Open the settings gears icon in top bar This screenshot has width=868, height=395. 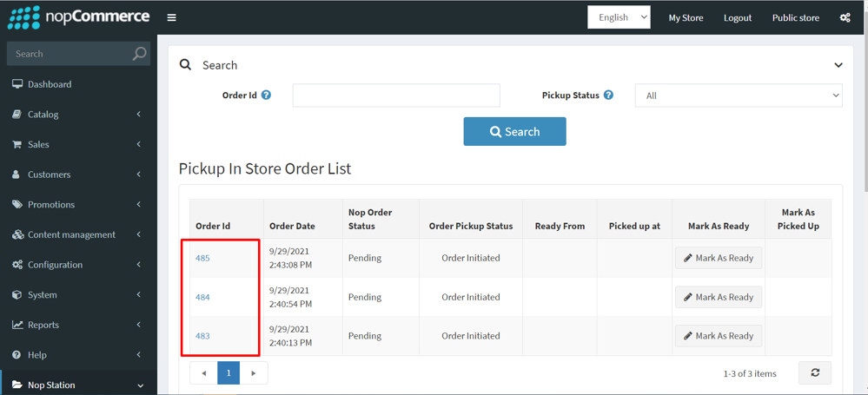tap(845, 17)
